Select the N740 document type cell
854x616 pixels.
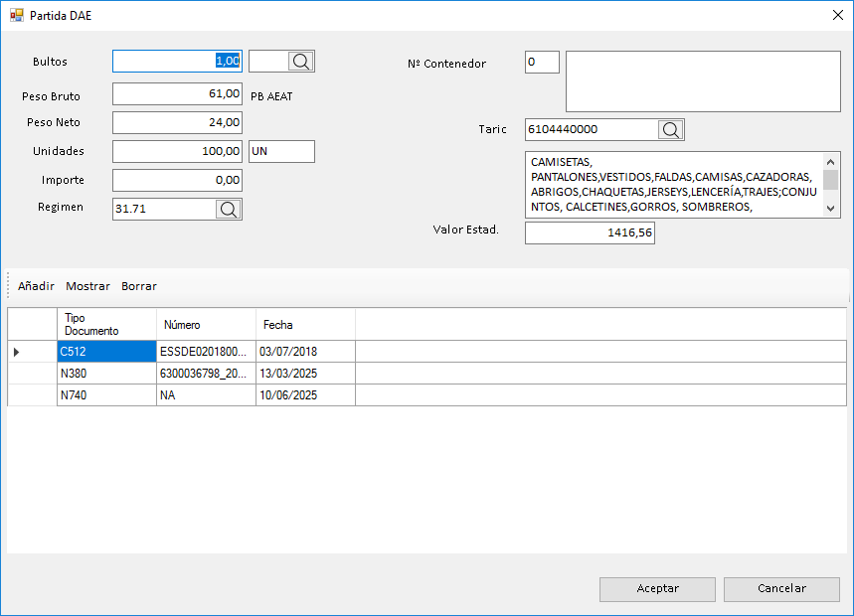[x=105, y=395]
